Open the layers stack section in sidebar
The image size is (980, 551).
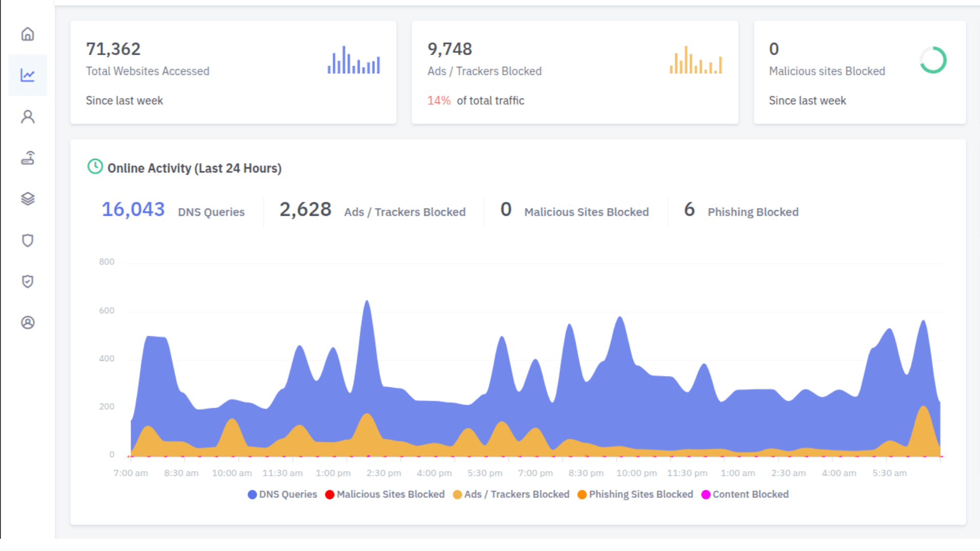coord(28,199)
